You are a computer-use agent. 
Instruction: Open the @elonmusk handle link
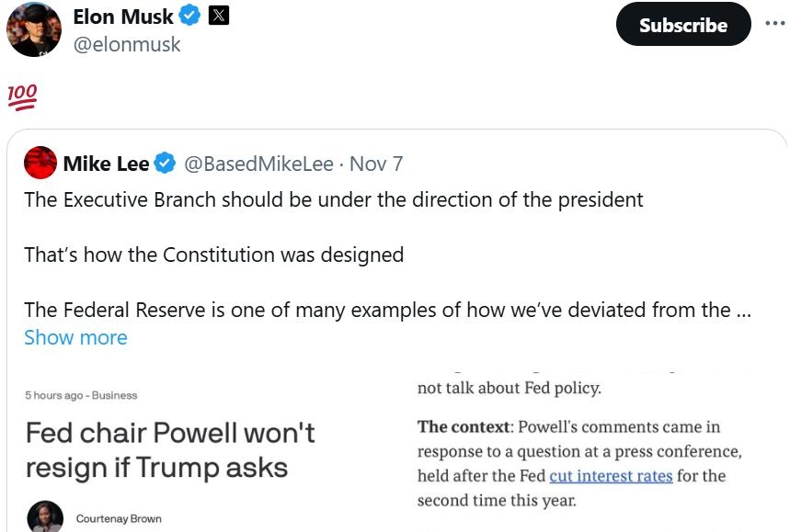pos(127,44)
